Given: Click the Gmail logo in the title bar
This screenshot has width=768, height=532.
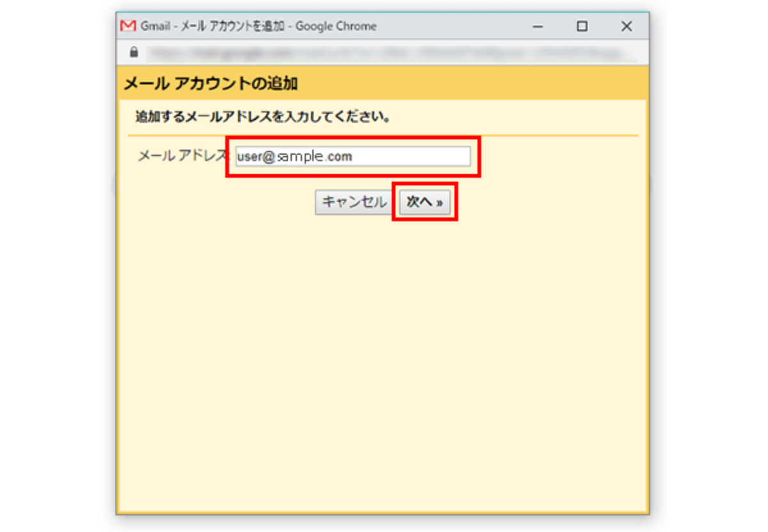Looking at the screenshot, I should [x=129, y=26].
